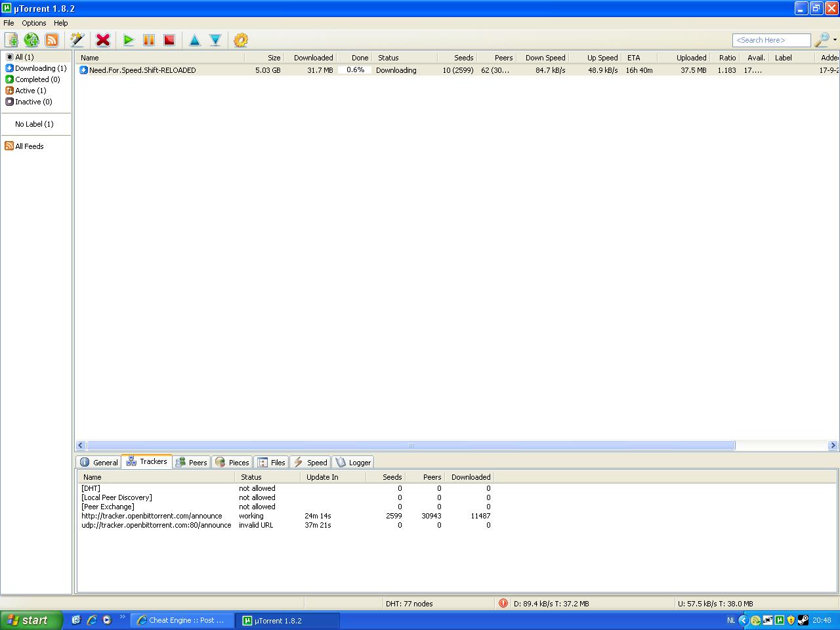The image size is (840, 630).
Task: Click the µTorrent 1.8.2 taskbar button
Action: click(288, 620)
